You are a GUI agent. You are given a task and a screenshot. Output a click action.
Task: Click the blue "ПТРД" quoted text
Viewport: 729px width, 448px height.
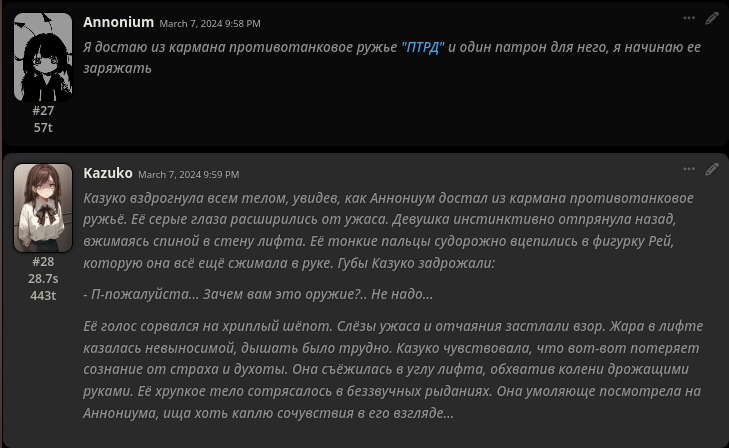(423, 47)
